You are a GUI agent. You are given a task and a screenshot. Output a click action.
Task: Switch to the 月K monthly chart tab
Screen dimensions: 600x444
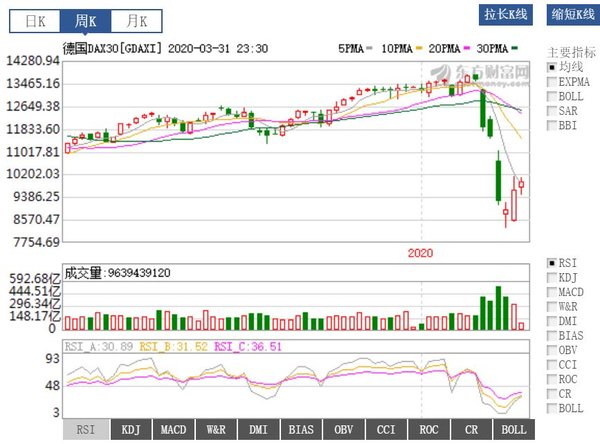point(136,21)
